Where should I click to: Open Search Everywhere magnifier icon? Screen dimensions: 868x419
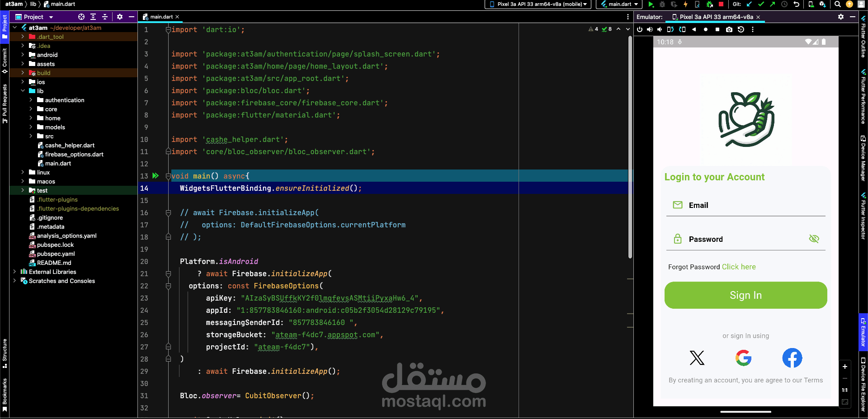[x=838, y=4]
